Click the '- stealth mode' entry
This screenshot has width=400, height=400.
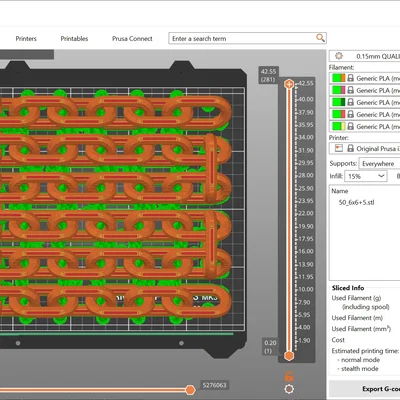pyautogui.click(x=358, y=369)
